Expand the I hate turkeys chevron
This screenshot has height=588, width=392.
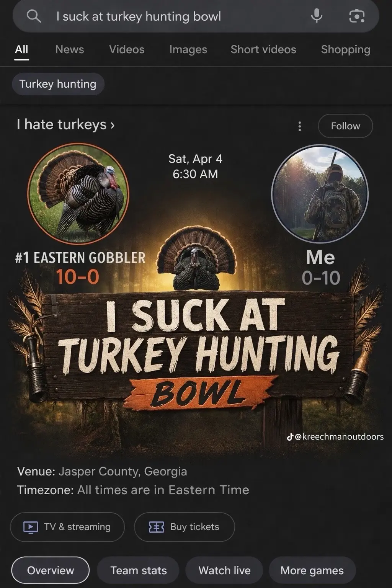(x=113, y=125)
